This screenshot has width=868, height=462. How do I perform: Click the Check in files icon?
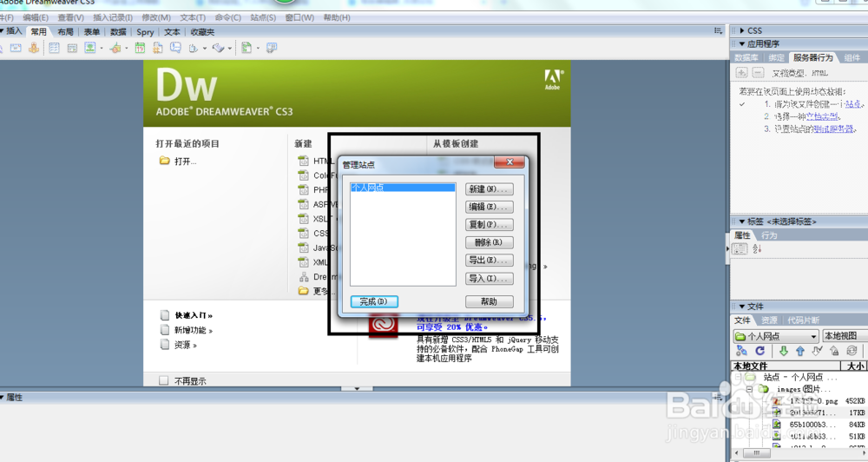(834, 351)
